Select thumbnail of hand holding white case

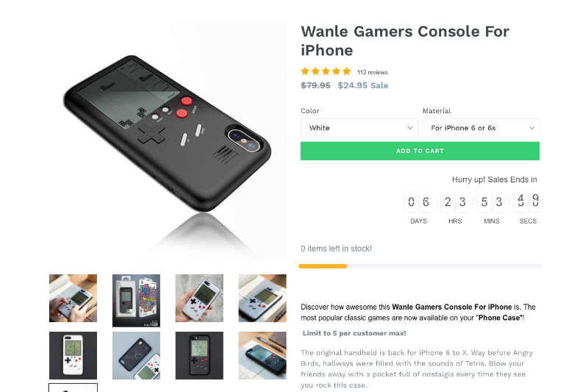pos(199,298)
